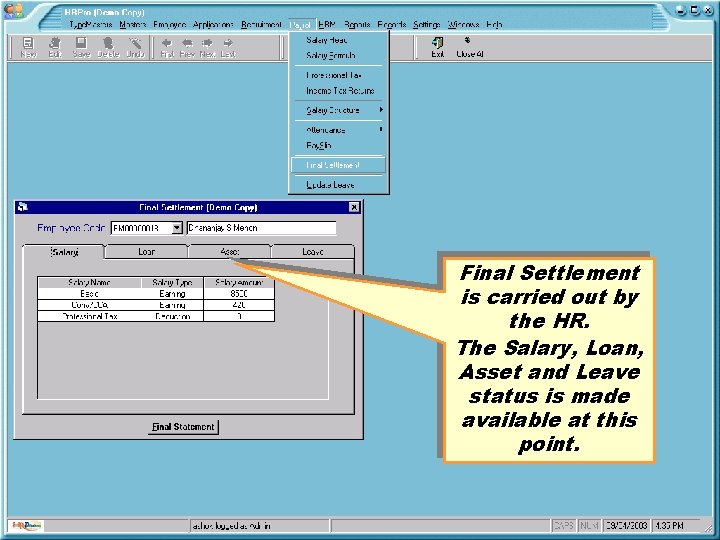Open the Records menu
Image resolution: width=720 pixels, height=540 pixels.
[392, 25]
